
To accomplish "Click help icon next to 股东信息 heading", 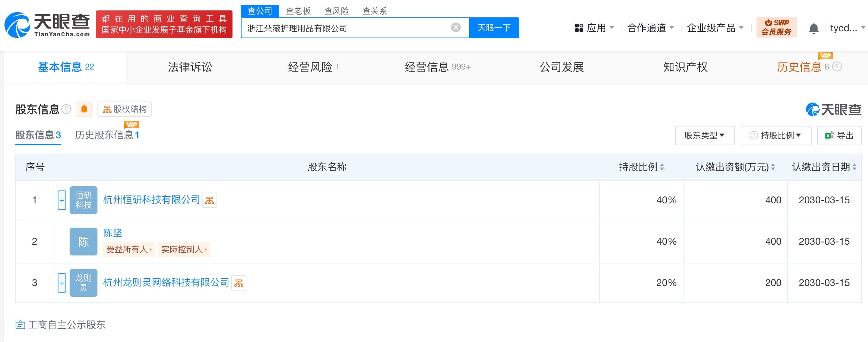I will pos(66,109).
